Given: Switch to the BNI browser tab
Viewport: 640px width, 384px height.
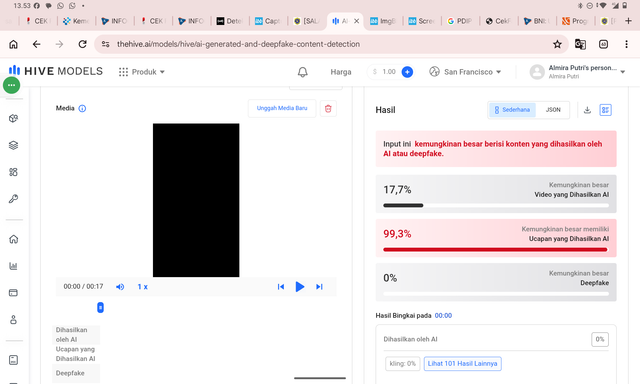Looking at the screenshot, I should click(536, 21).
